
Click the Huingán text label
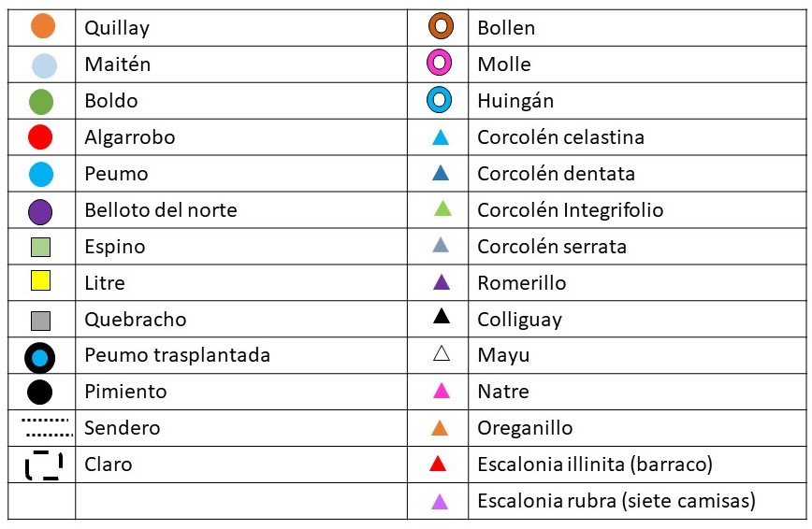click(515, 101)
